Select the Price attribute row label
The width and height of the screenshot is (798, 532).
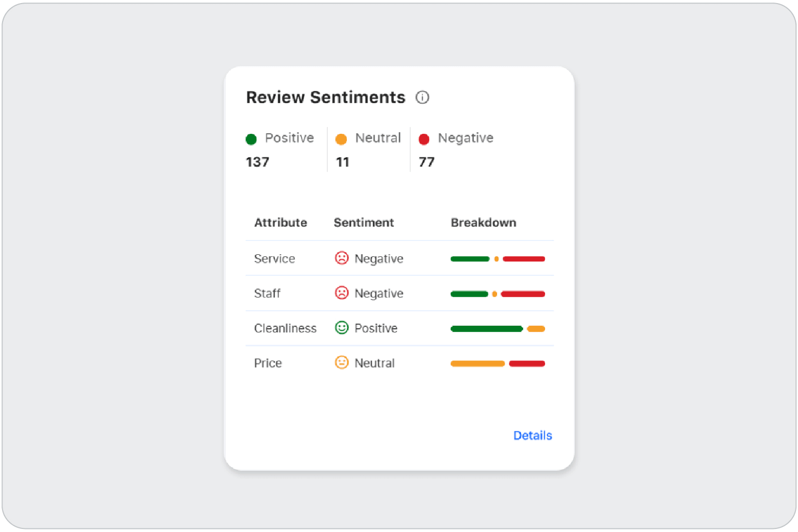(x=268, y=363)
